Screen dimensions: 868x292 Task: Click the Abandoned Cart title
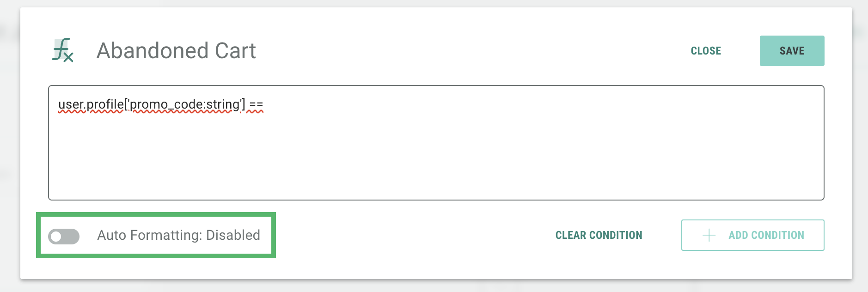176,50
